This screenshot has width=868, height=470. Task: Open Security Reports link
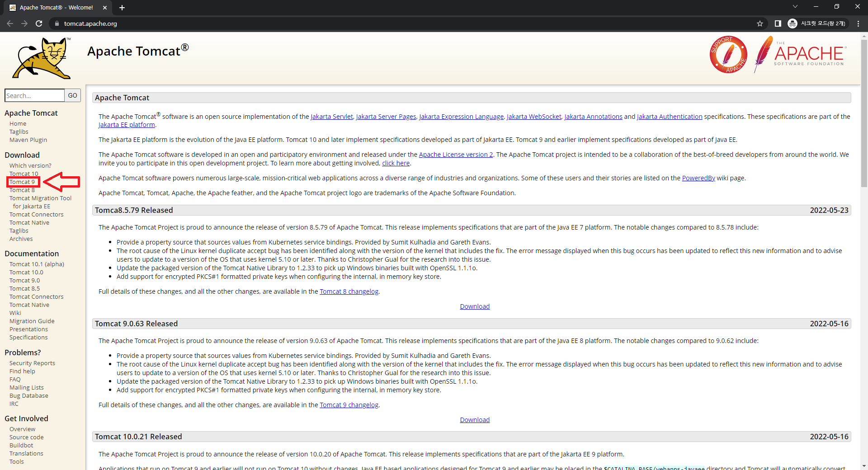pyautogui.click(x=32, y=363)
